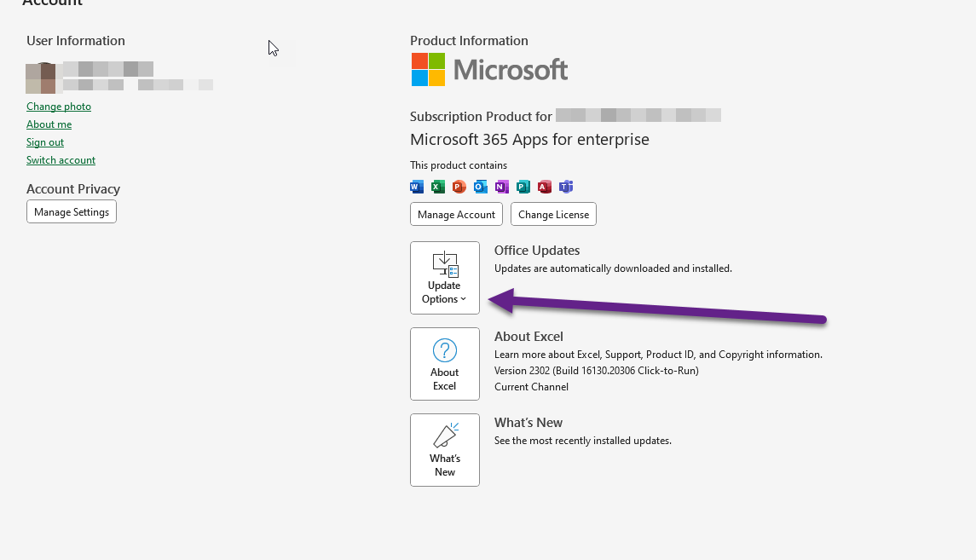Click the user profile photo thumbnail

tap(41, 78)
